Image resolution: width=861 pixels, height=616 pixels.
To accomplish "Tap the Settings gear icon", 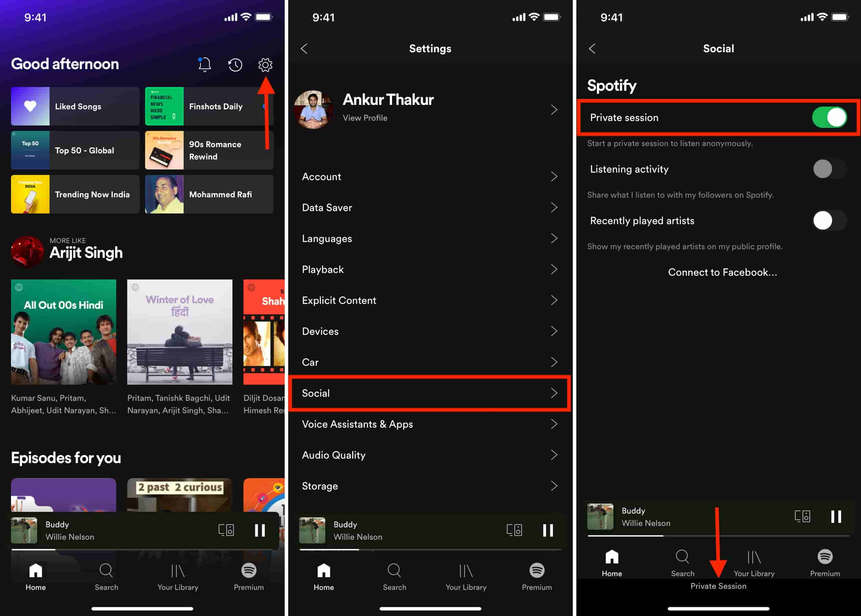I will 264,65.
